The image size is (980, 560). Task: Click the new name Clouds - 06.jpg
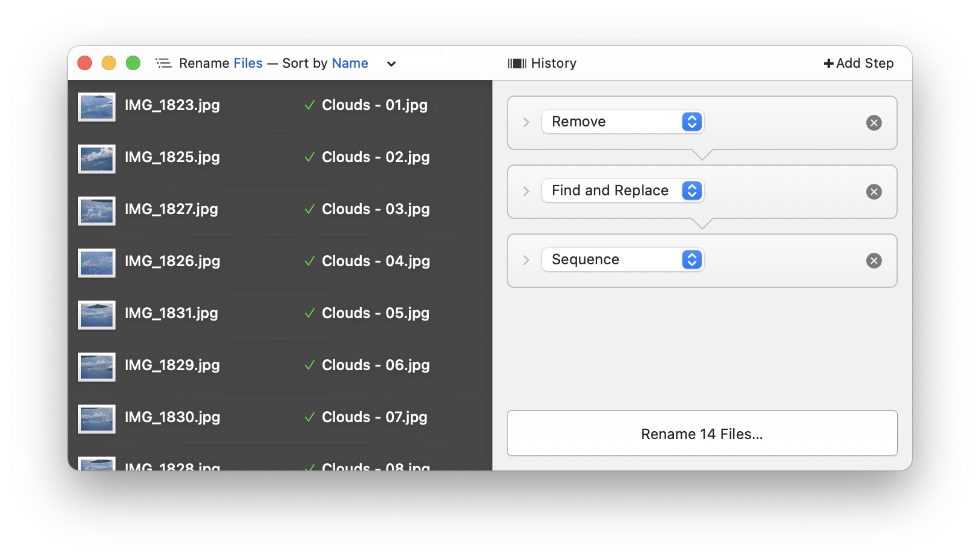click(376, 365)
